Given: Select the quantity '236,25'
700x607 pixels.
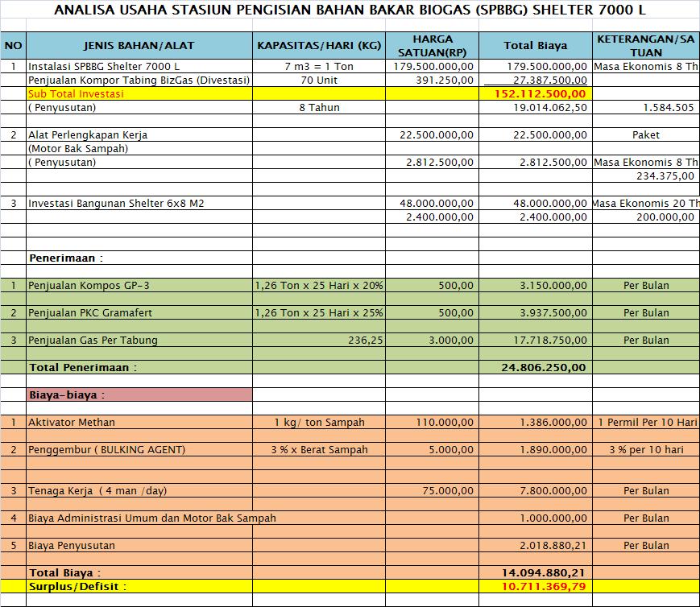Looking at the screenshot, I should (365, 340).
